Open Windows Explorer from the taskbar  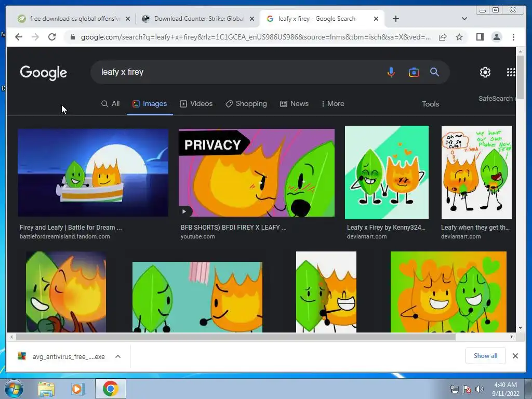(x=46, y=389)
